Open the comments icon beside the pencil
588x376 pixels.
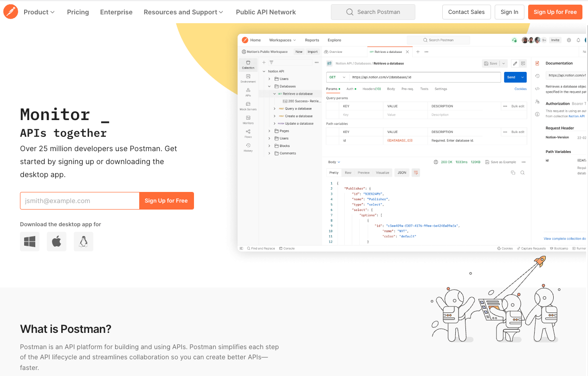tap(523, 64)
